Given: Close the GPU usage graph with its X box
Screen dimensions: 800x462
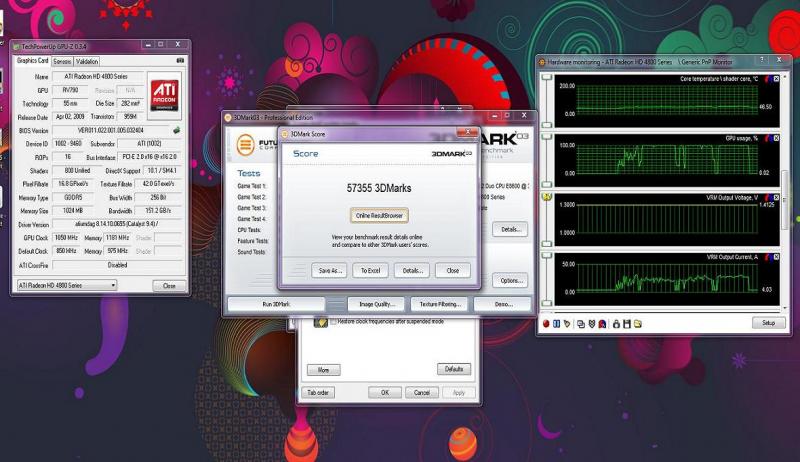Looking at the screenshot, I should pos(776,138).
